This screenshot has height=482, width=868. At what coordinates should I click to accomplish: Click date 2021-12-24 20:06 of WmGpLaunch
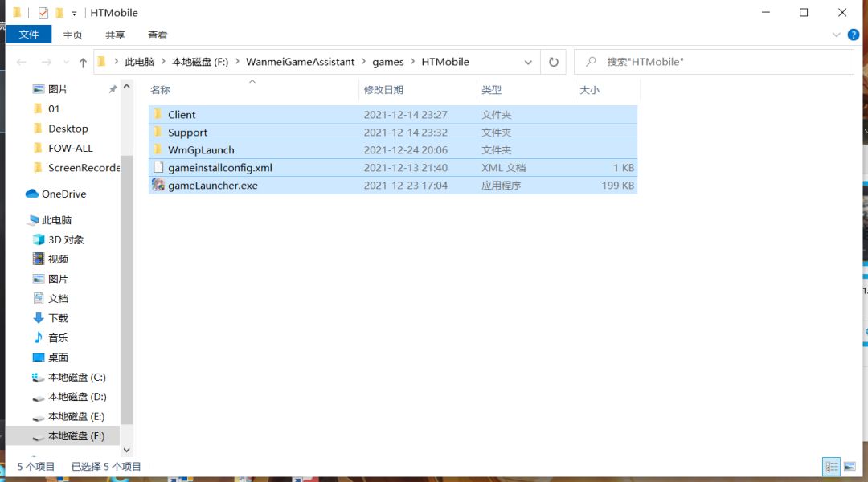[x=405, y=150]
